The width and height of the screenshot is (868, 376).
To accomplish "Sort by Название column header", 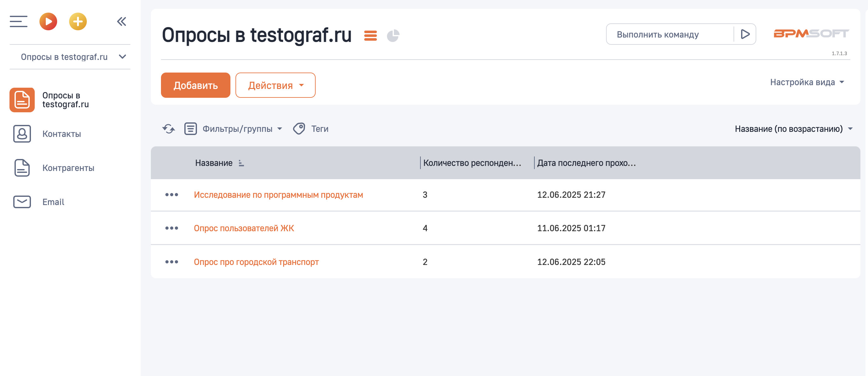I will coord(214,163).
